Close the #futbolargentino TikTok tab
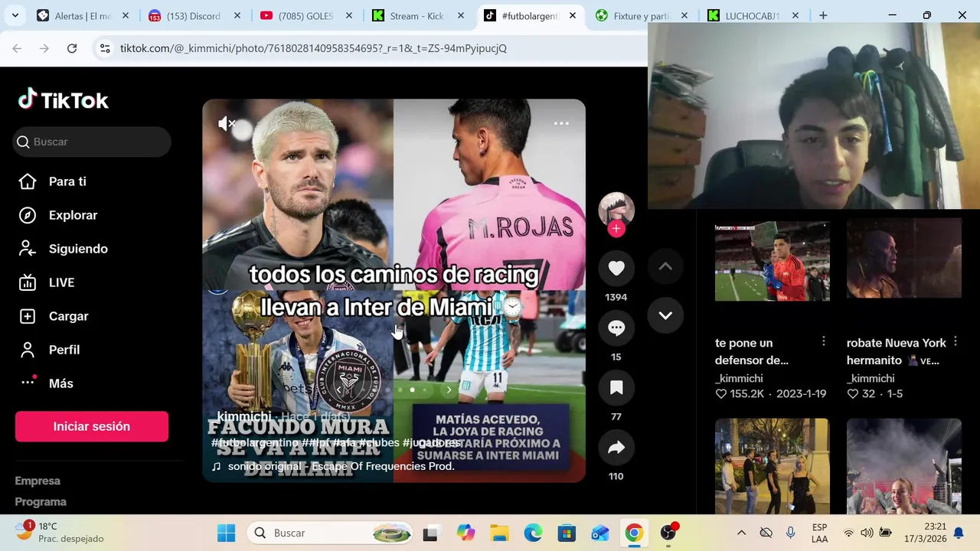Image resolution: width=980 pixels, height=551 pixels. tap(573, 15)
